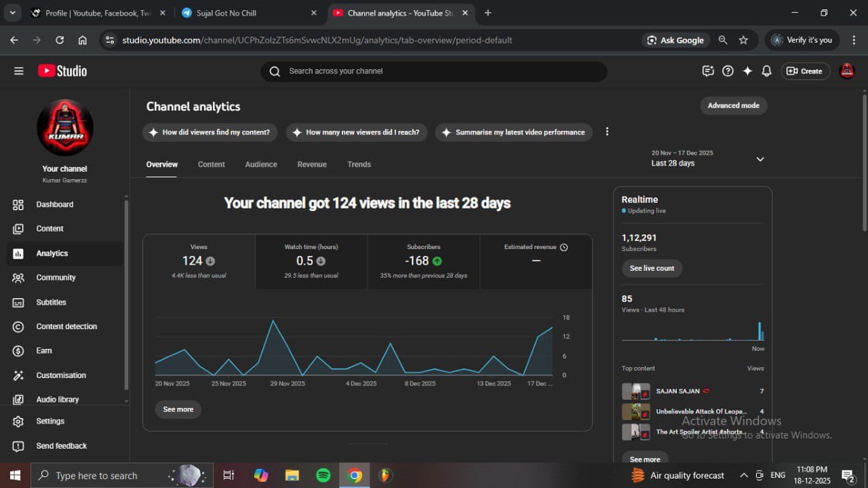This screenshot has height=488, width=868.
Task: Click the Help question mark icon
Action: pyautogui.click(x=728, y=71)
